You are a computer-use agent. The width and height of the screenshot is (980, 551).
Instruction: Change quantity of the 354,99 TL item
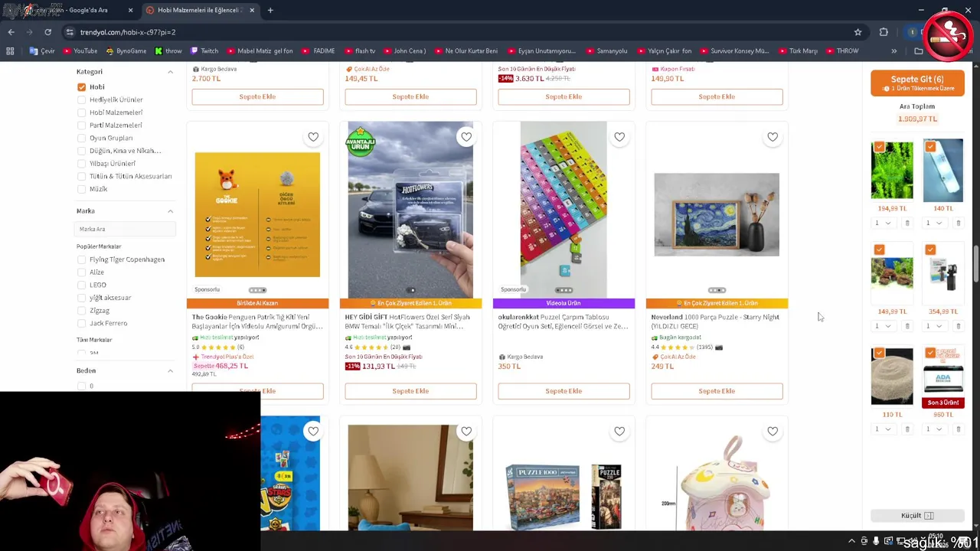[x=933, y=326]
